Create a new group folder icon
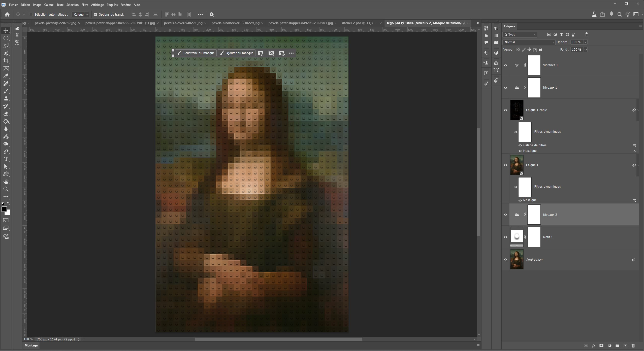644x351 pixels. point(617,346)
